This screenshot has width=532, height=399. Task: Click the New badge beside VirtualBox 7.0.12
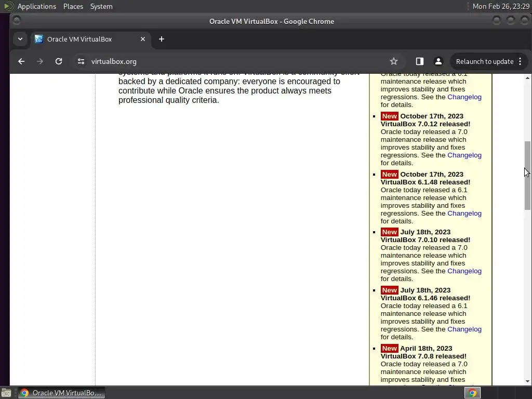[x=389, y=116]
